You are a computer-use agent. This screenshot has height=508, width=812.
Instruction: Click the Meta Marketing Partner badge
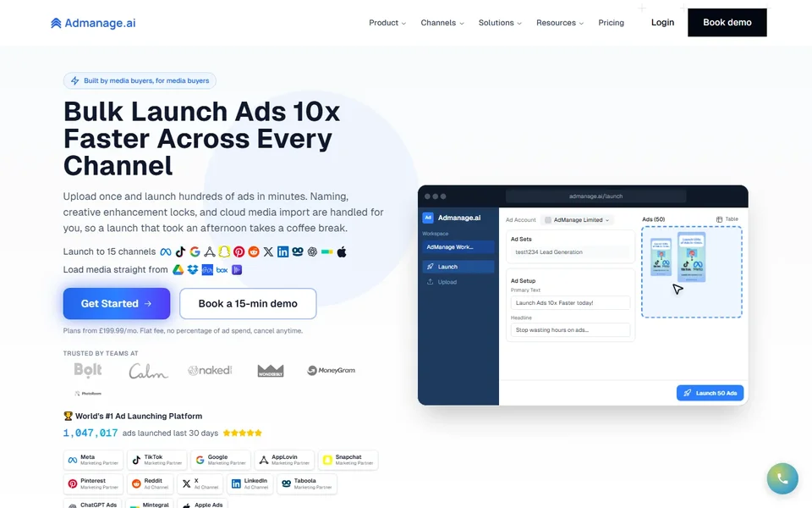click(93, 460)
